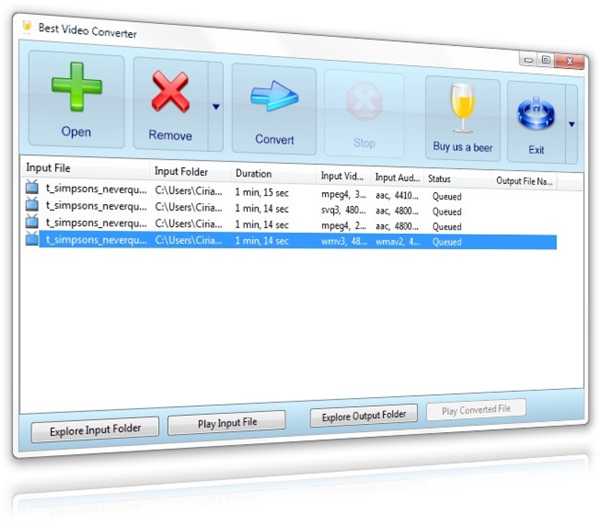This screenshot has height=525, width=600.
Task: Click the Explore Input Folder button
Action: [95, 429]
